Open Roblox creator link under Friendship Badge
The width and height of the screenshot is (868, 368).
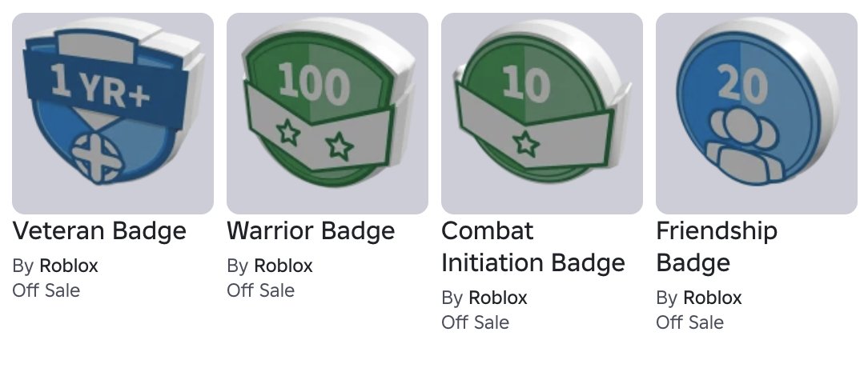tap(713, 298)
